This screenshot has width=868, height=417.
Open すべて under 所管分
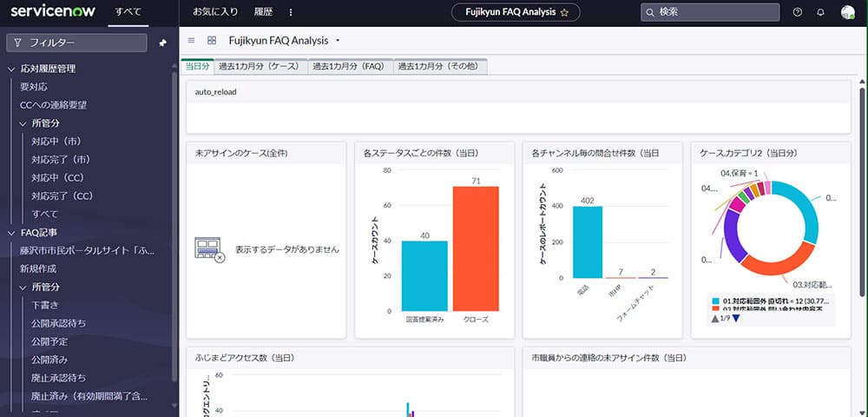click(x=44, y=214)
